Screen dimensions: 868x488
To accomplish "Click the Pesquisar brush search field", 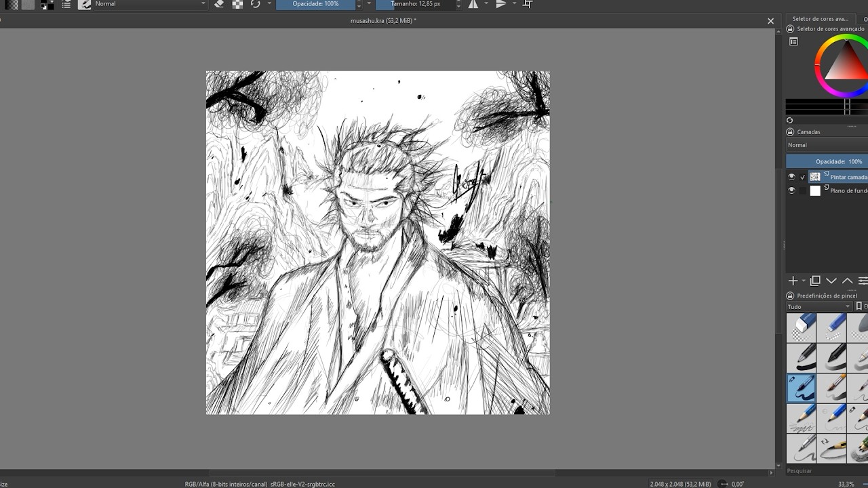I will (826, 470).
